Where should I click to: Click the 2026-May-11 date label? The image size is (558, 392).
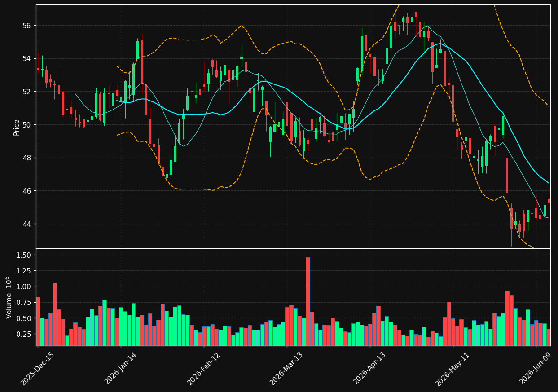452,369
